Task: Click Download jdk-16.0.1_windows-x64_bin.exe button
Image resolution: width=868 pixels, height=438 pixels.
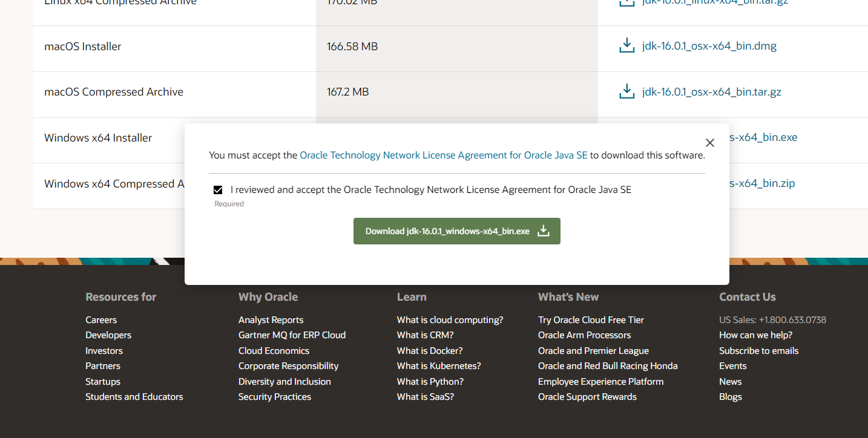Action: 457,231
